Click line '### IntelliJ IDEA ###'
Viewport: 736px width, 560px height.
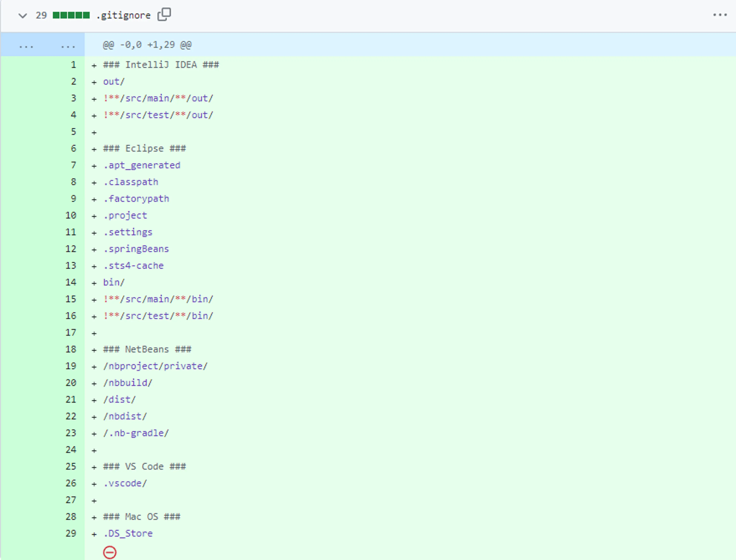point(161,65)
